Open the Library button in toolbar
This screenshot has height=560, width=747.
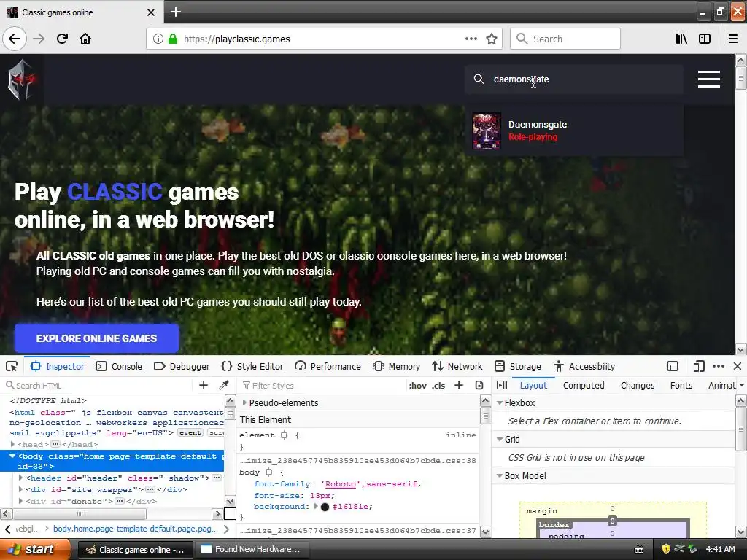click(x=681, y=39)
